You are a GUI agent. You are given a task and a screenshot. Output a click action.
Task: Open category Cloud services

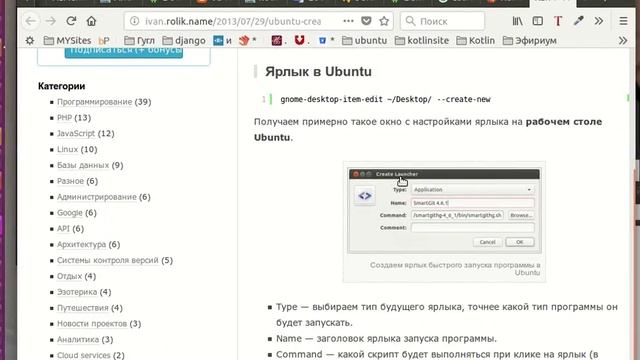pyautogui.click(x=84, y=355)
